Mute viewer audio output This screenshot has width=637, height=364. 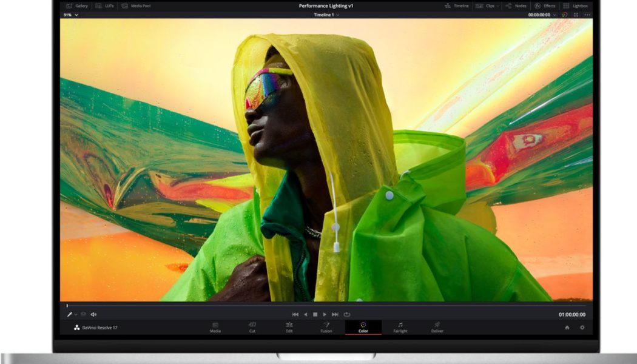[92, 314]
